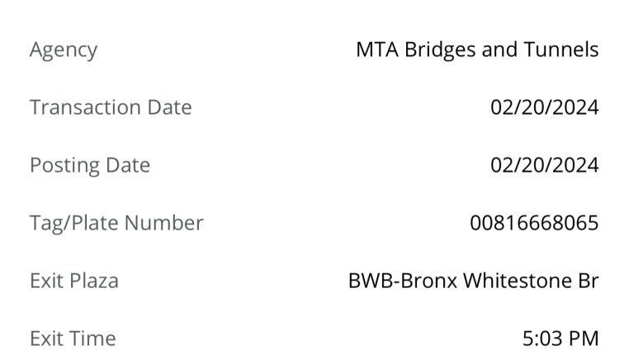629x364 pixels.
Task: Click the Tag/Plate Number label
Action: [x=116, y=223]
